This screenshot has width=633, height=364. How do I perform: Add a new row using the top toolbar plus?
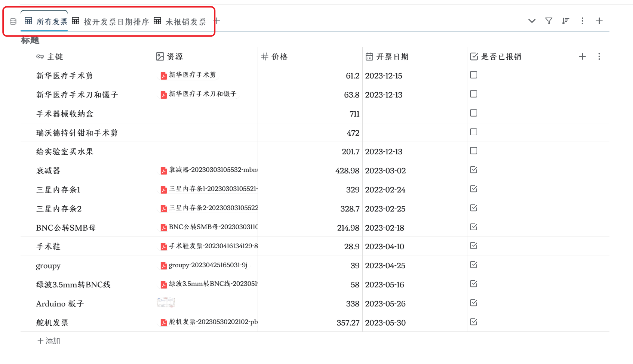[x=599, y=21]
